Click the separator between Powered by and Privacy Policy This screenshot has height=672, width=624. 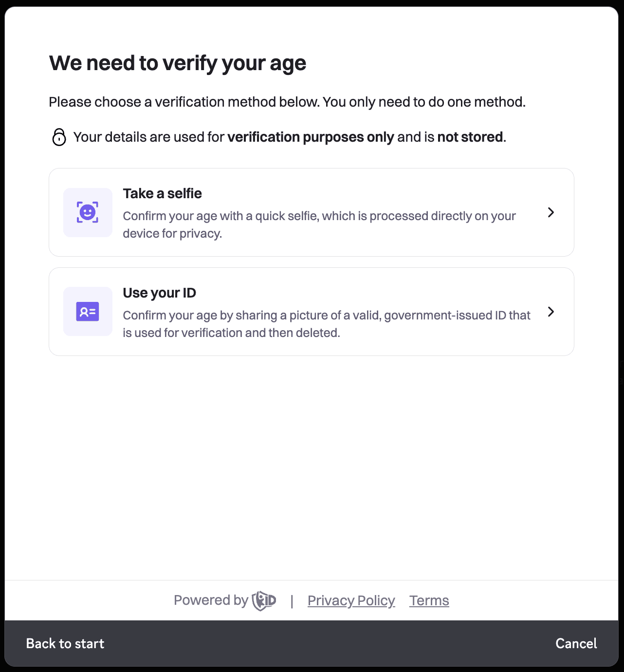point(292,600)
